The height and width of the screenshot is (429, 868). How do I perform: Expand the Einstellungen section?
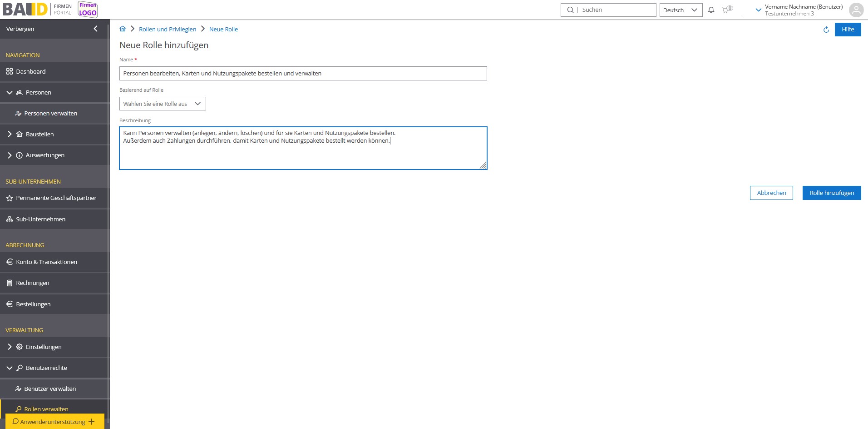click(10, 347)
